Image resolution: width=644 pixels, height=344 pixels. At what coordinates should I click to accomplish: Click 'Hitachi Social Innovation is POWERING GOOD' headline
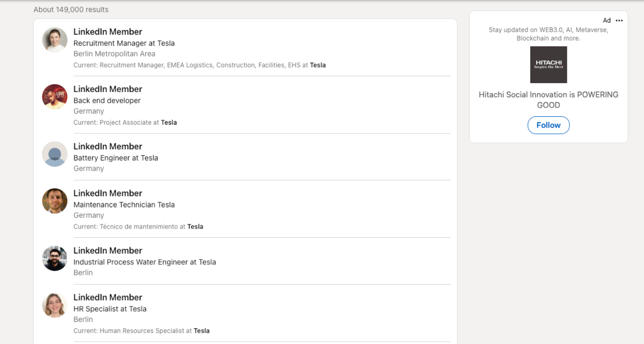(548, 100)
